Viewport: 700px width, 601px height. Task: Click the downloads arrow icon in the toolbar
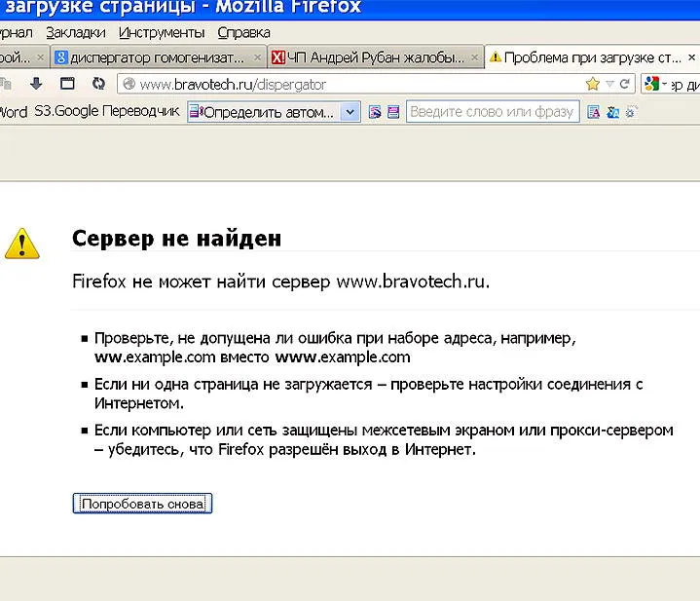(x=36, y=84)
